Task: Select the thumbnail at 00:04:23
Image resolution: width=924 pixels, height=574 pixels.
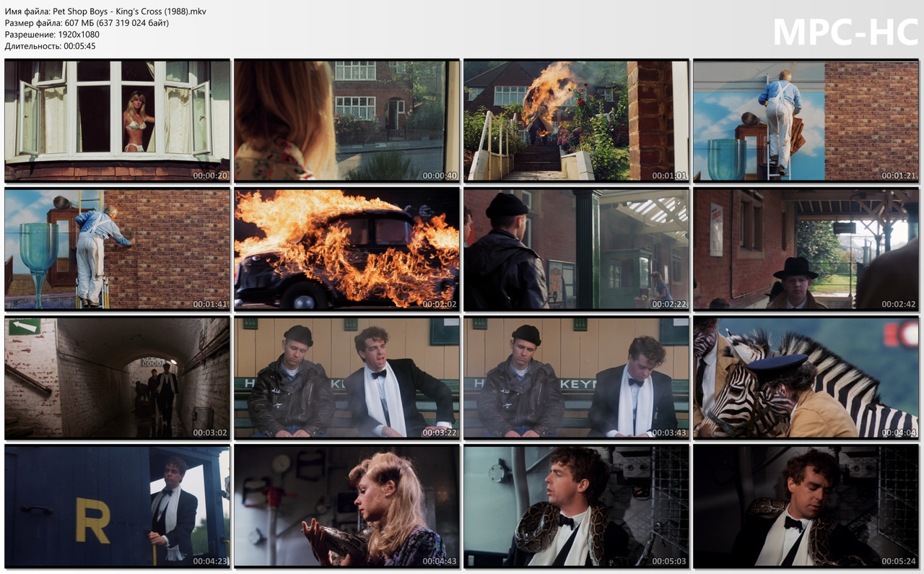Action: tap(117, 506)
